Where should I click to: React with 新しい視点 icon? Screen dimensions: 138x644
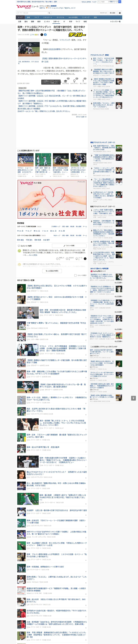83,81
